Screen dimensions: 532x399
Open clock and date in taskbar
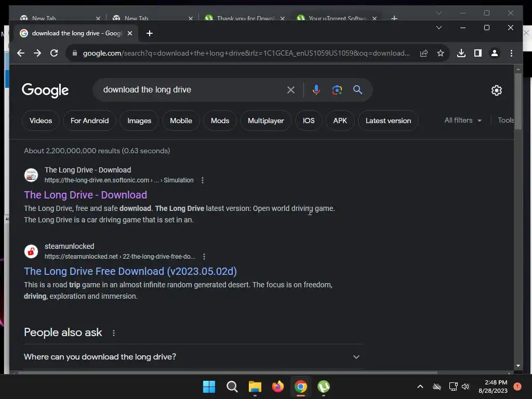(493, 387)
